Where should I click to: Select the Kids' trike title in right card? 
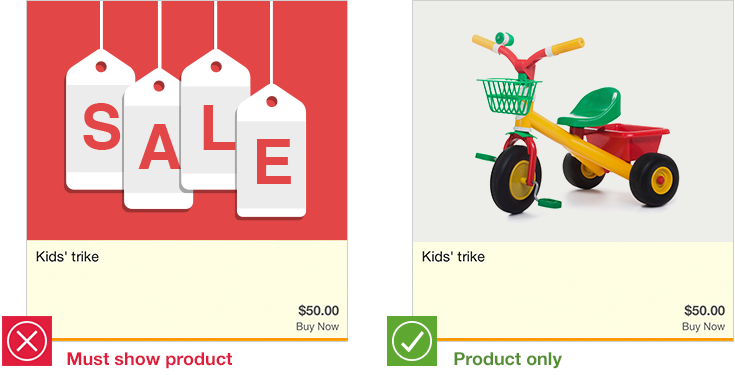tap(453, 257)
